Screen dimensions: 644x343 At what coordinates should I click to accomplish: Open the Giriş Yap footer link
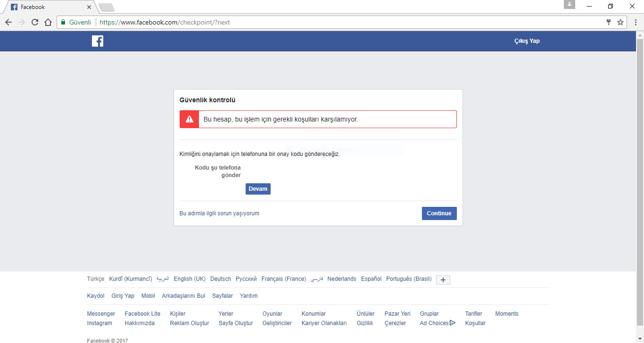pyautogui.click(x=123, y=296)
